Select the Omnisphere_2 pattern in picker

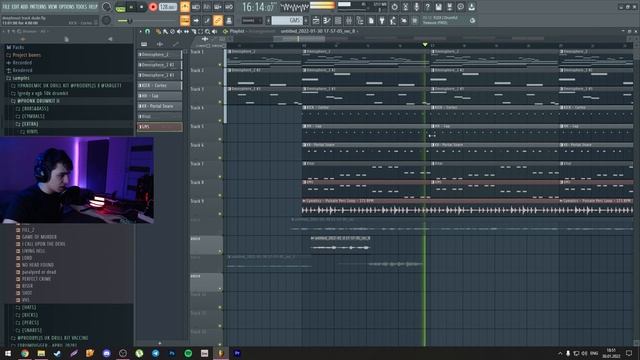pyautogui.click(x=160, y=54)
